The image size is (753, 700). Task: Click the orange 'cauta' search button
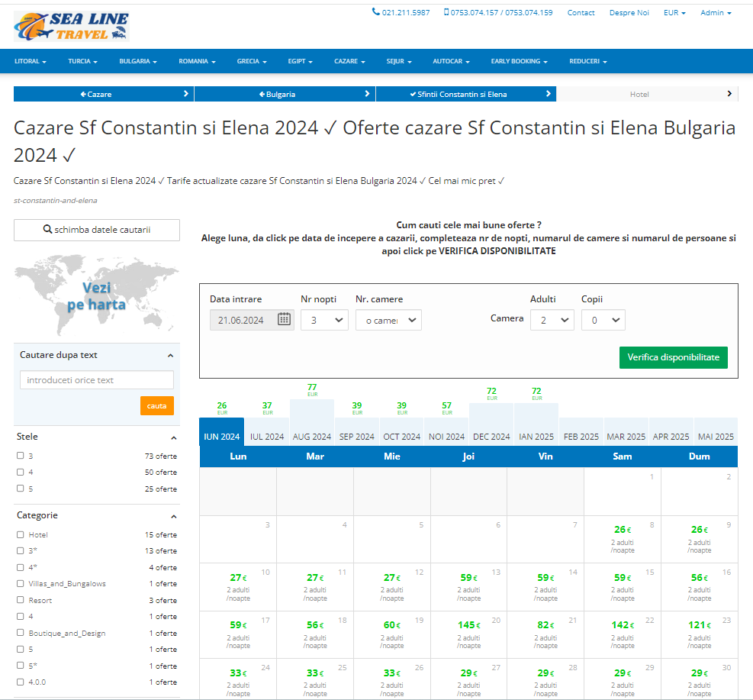(x=156, y=405)
